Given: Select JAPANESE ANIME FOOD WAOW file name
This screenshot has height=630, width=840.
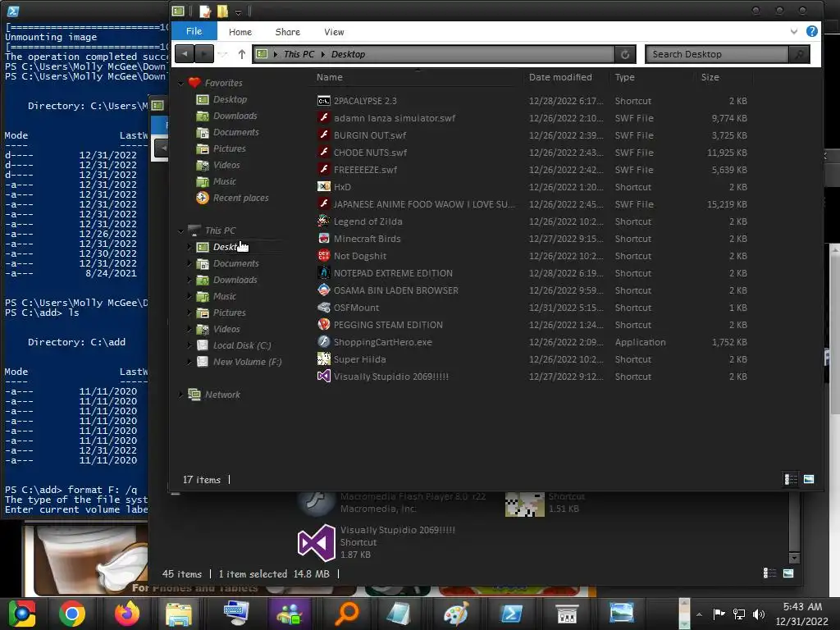Looking at the screenshot, I should [424, 204].
